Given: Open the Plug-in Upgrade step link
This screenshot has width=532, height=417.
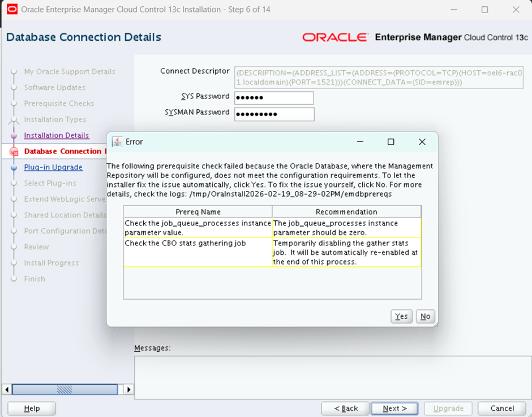Looking at the screenshot, I should pyautogui.click(x=53, y=167).
